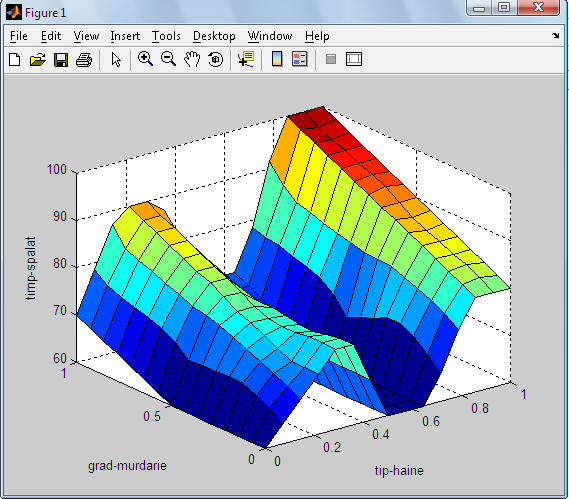Toggle the Insert Colorbar button
The width and height of the screenshot is (569, 499).
(277, 59)
